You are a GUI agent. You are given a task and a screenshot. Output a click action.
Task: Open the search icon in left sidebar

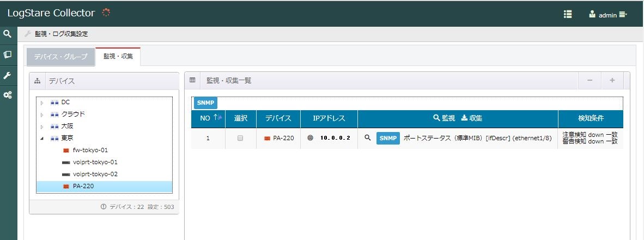[x=7, y=34]
